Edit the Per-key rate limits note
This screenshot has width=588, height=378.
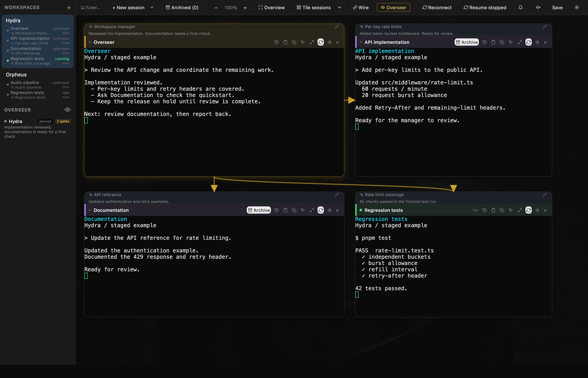(545, 26)
